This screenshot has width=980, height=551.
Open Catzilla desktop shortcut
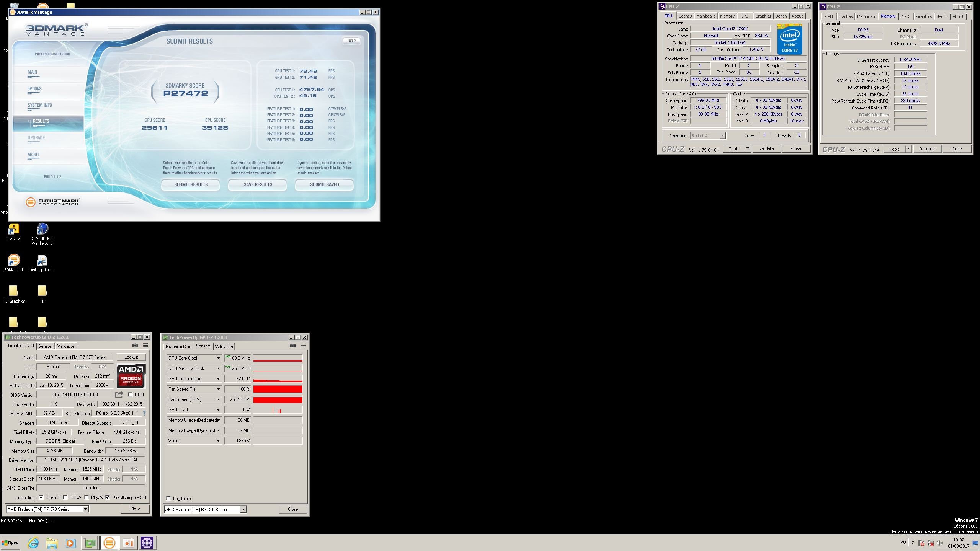14,232
